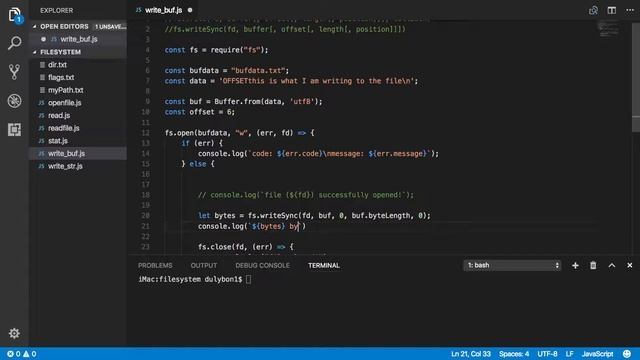Image resolution: width=640 pixels, height=360 pixels.
Task: Change indentation via Spaces: 4
Action: tap(514, 354)
